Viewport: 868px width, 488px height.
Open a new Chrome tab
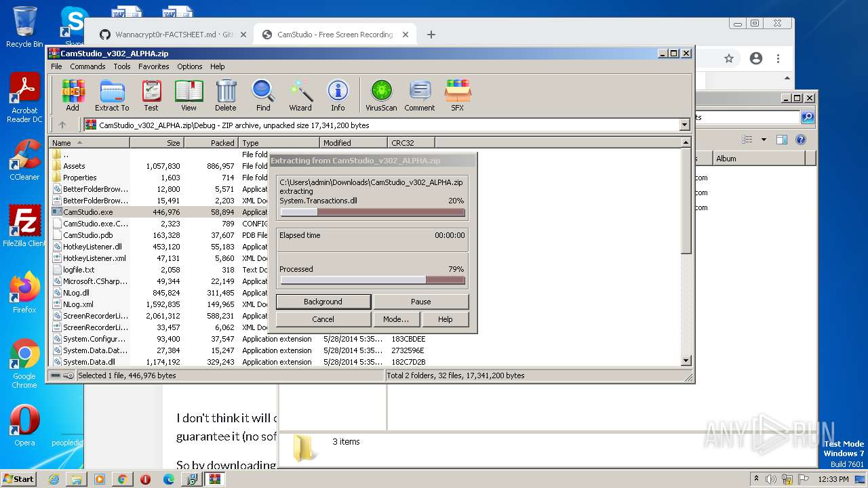[431, 35]
